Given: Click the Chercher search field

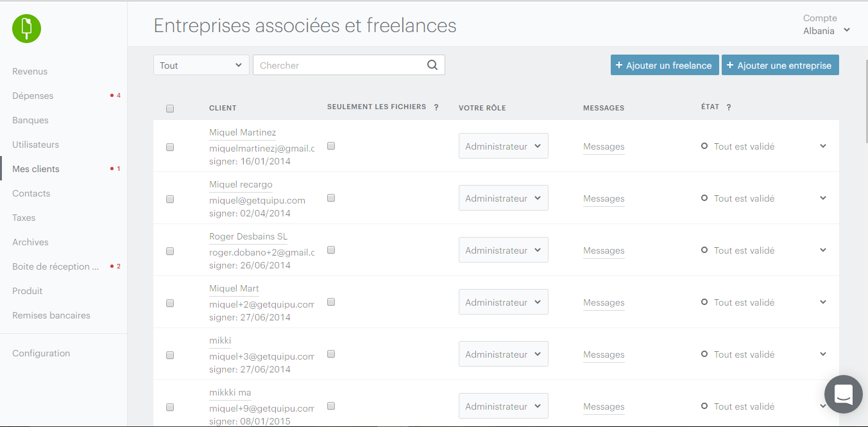Looking at the screenshot, I should [x=340, y=65].
